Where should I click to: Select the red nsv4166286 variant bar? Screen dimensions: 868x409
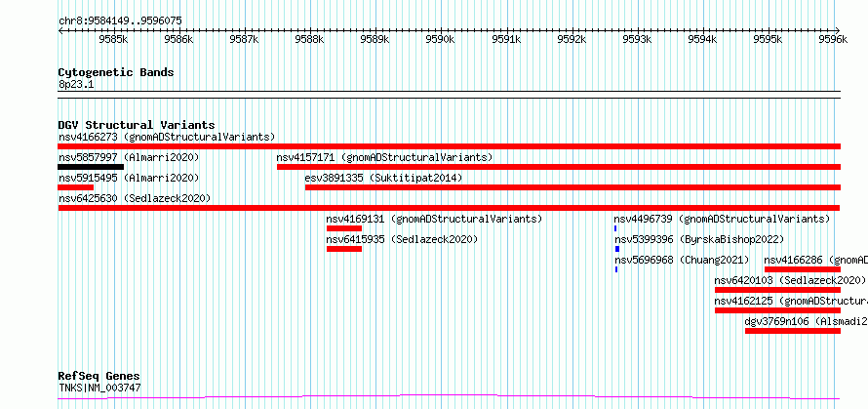click(x=802, y=269)
